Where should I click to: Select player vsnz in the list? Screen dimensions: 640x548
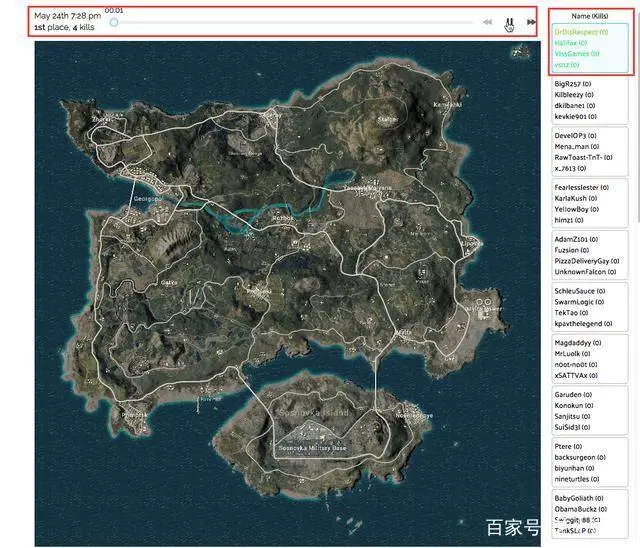(567, 65)
